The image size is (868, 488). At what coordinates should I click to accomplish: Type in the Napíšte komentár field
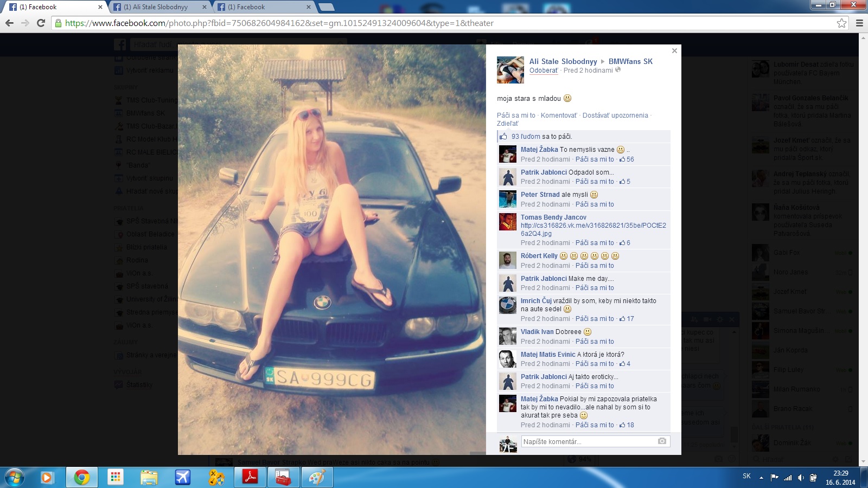coord(588,441)
